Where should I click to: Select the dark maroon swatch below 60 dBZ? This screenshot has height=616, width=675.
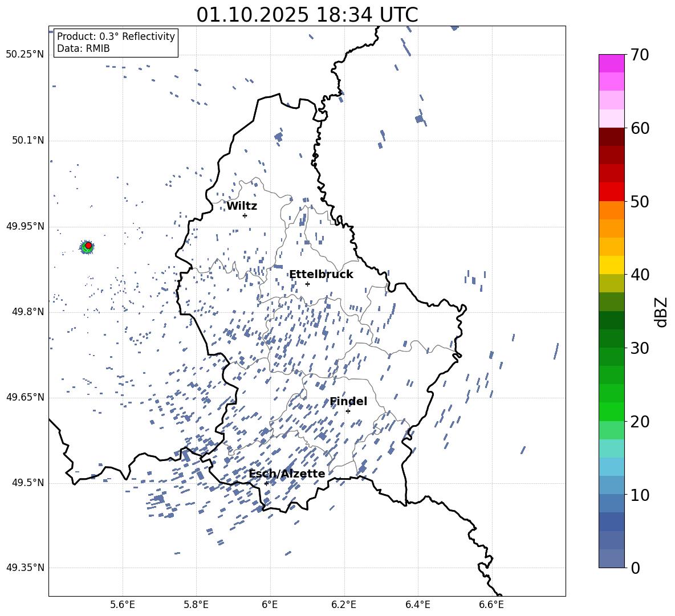pyautogui.click(x=611, y=137)
